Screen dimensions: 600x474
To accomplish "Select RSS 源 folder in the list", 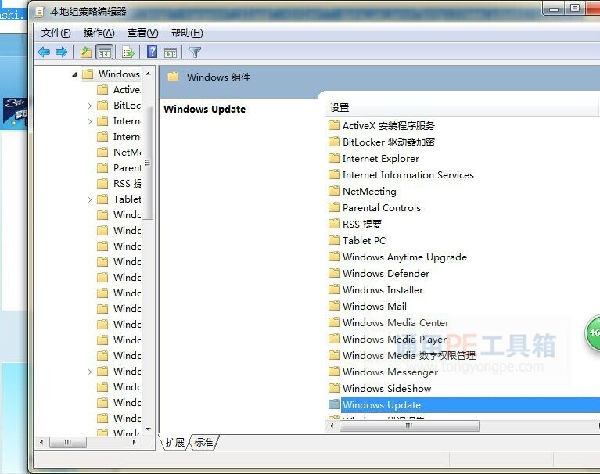I will (355, 224).
